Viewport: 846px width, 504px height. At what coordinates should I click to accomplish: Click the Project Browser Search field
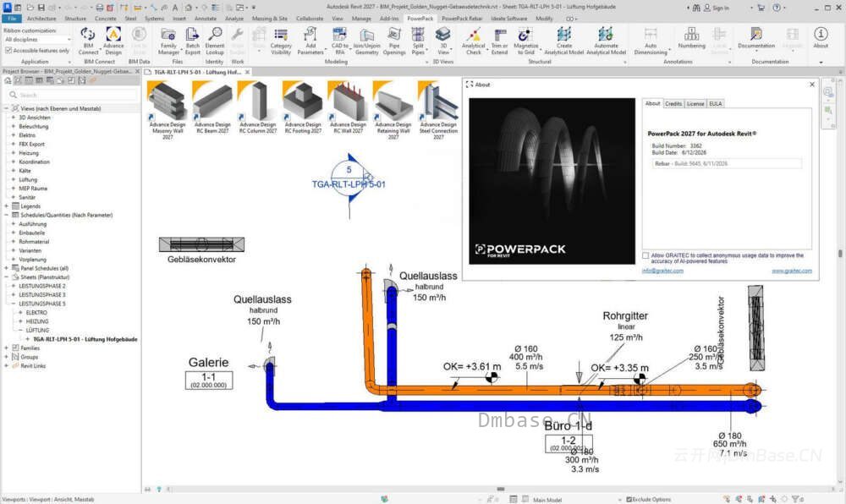[x=72, y=95]
